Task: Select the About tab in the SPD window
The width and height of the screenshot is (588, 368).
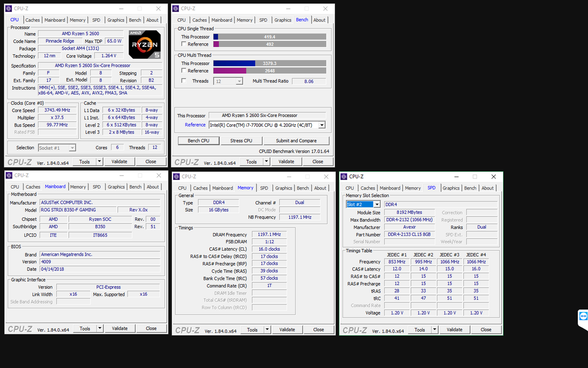Action: (x=487, y=188)
